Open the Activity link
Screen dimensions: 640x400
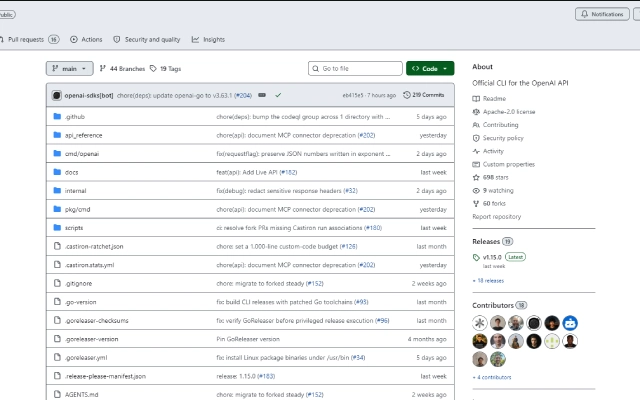(488, 151)
